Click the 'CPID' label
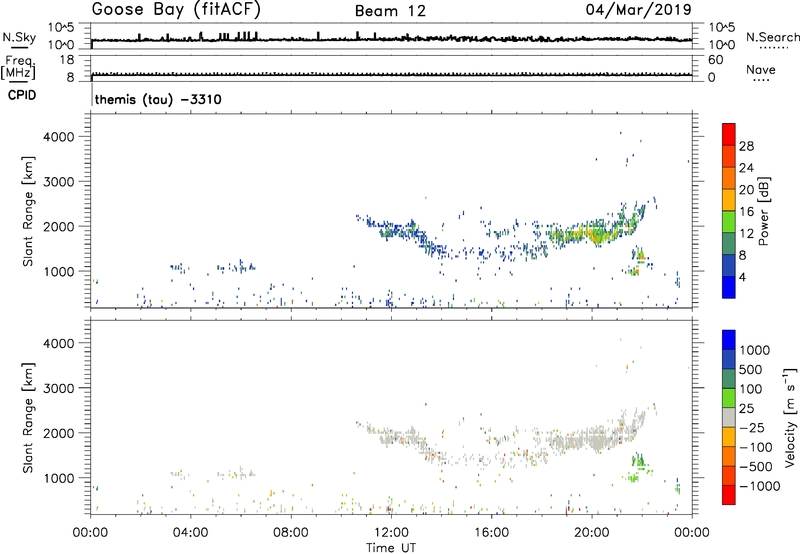 pos(22,95)
